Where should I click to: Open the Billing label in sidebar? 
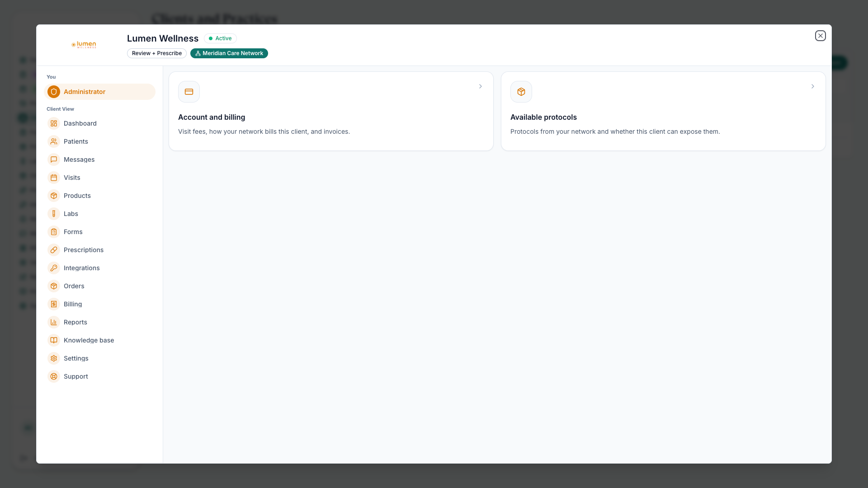(x=73, y=304)
